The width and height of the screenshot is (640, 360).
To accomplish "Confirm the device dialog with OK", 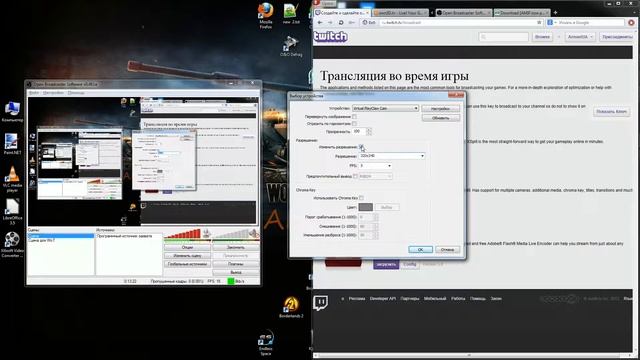I will click(420, 249).
